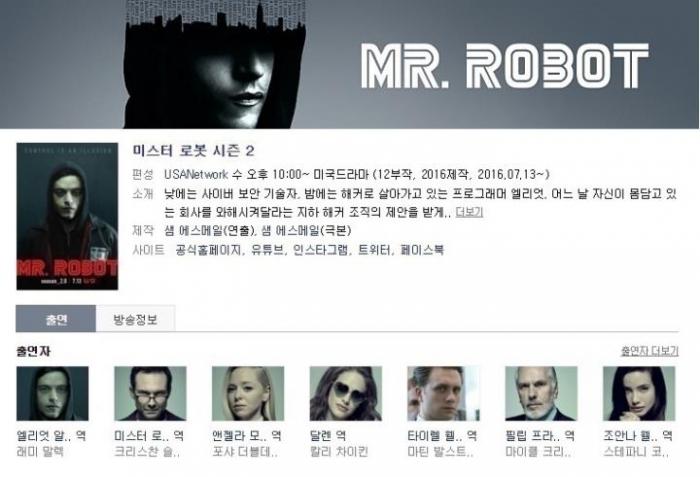Open actor name 레미 말렉 link
Viewport: 700px width, 477px height.
click(40, 452)
